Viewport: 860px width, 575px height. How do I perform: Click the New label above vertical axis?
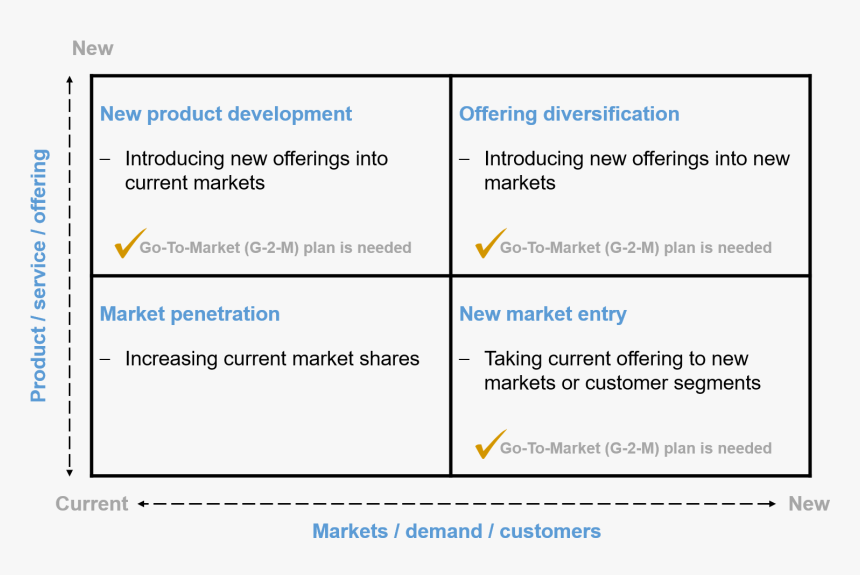tap(93, 48)
